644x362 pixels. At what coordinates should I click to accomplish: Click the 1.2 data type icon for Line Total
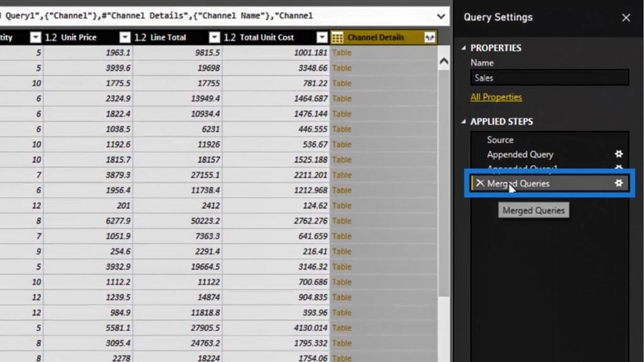coord(140,37)
